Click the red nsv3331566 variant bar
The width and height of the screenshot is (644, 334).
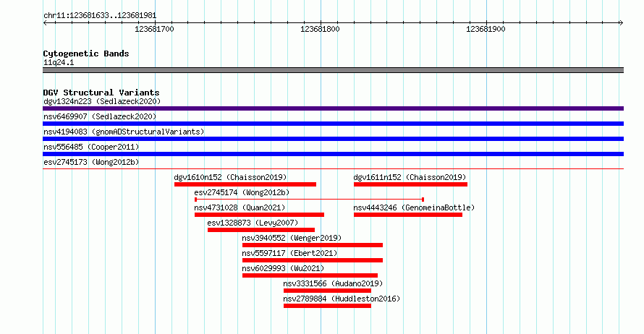coord(327,291)
